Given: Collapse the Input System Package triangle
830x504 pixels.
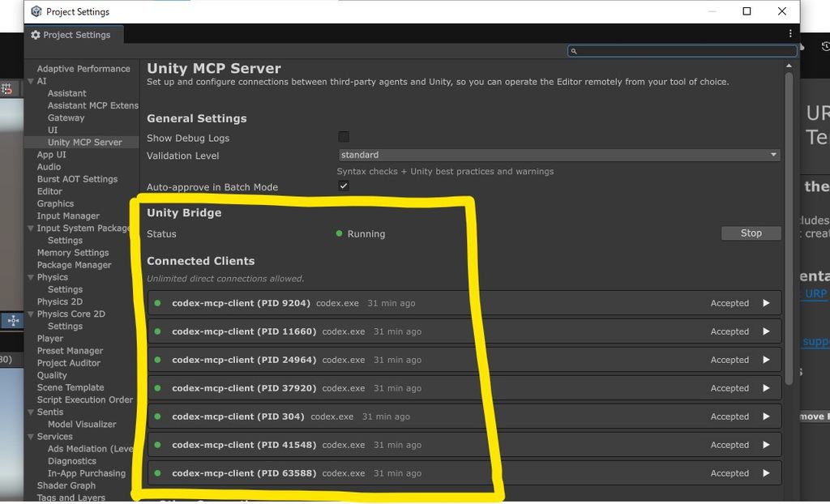Looking at the screenshot, I should (x=31, y=229).
